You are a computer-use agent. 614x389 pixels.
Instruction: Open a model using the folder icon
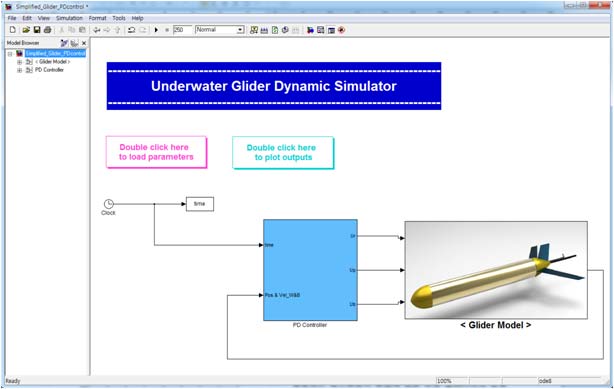coord(26,30)
